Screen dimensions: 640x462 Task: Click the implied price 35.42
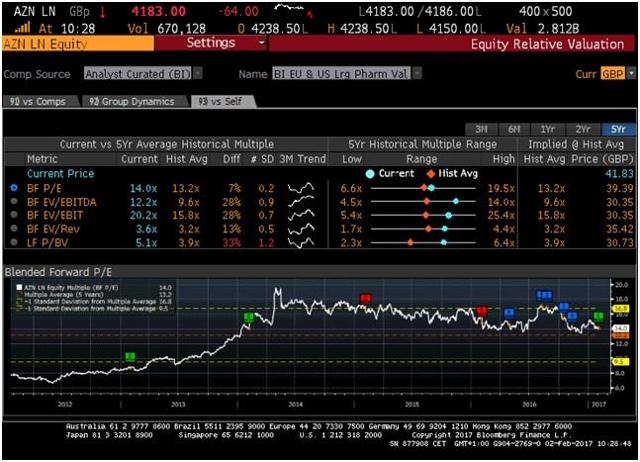click(x=619, y=229)
